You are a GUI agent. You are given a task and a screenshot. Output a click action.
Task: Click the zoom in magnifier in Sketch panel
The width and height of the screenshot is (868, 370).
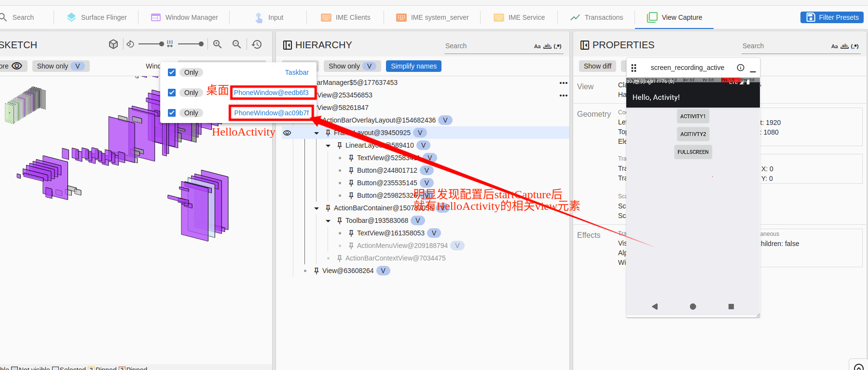pyautogui.click(x=218, y=44)
